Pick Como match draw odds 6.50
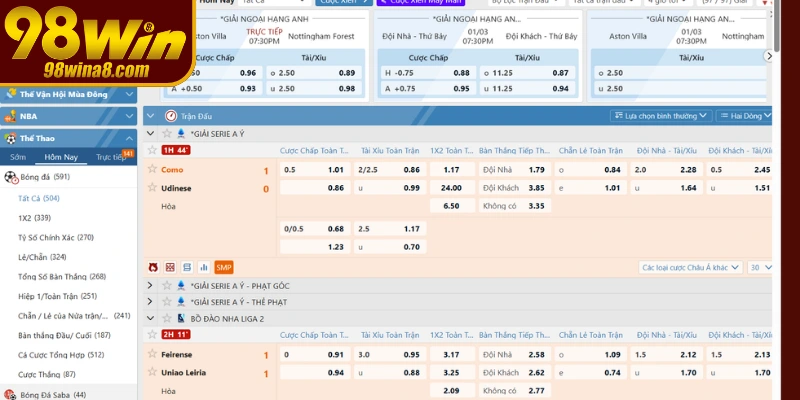This screenshot has height=400, width=800. tap(452, 206)
